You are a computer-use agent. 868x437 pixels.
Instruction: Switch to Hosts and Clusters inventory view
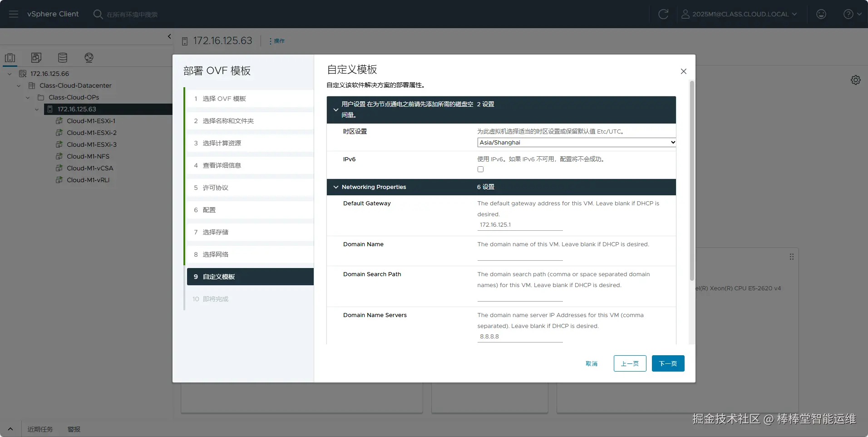10,58
